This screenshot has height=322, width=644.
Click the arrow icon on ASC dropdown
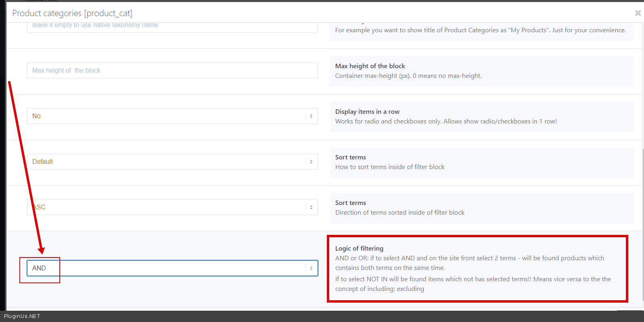311,207
